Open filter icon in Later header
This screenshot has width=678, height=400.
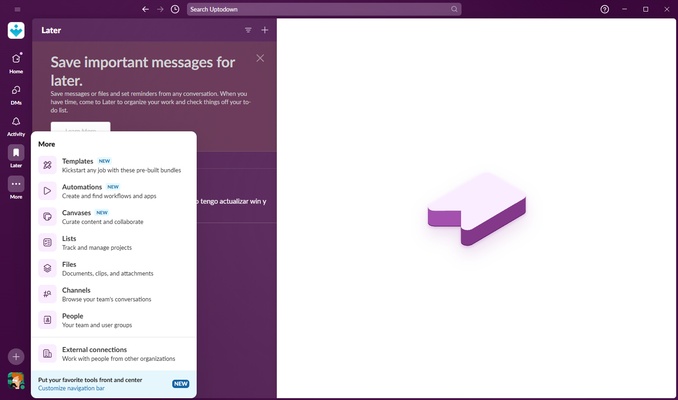click(248, 30)
